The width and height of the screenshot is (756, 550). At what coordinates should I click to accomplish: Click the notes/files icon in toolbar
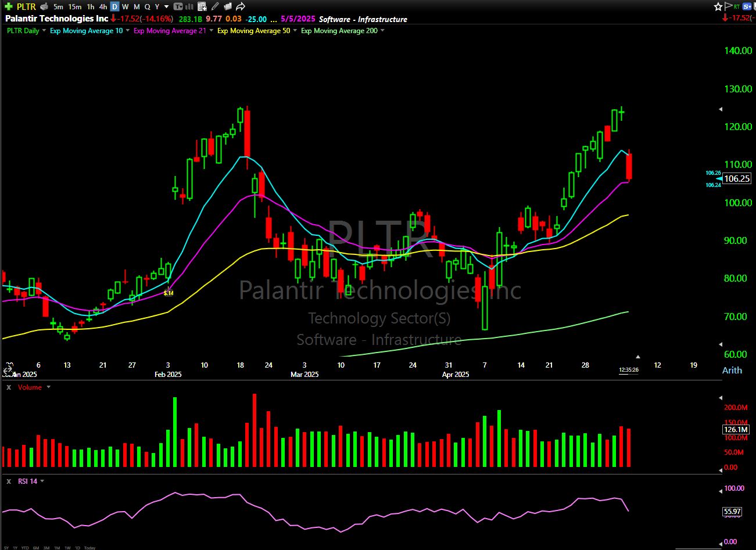[x=227, y=6]
